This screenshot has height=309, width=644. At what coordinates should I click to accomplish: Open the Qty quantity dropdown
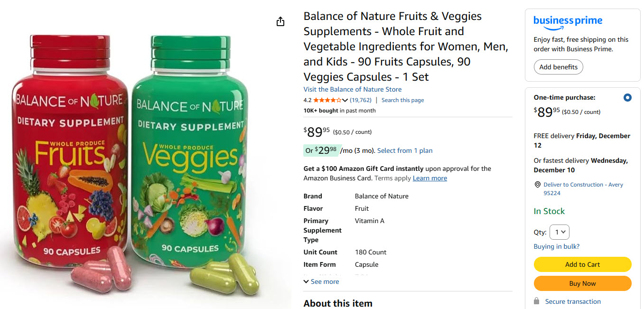(560, 232)
